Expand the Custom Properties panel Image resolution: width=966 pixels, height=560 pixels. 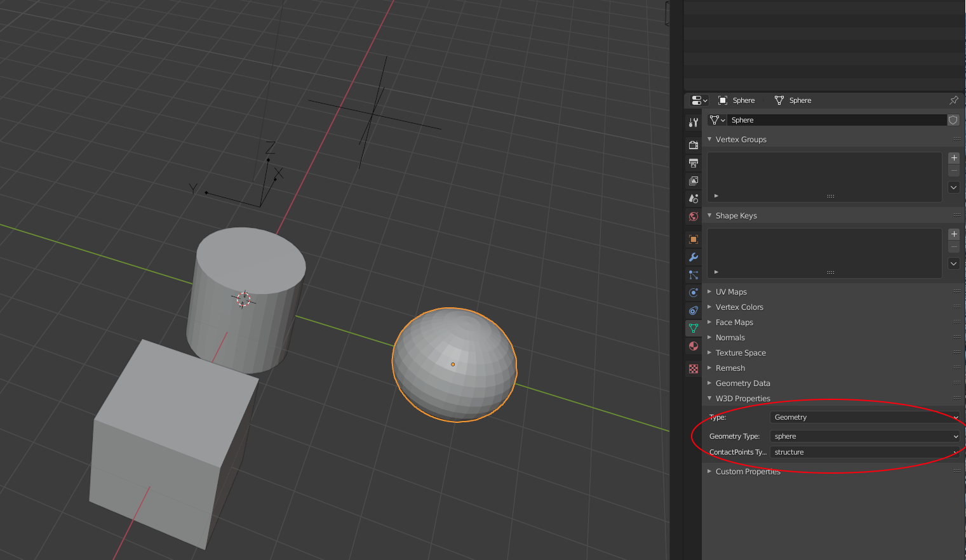[748, 472]
